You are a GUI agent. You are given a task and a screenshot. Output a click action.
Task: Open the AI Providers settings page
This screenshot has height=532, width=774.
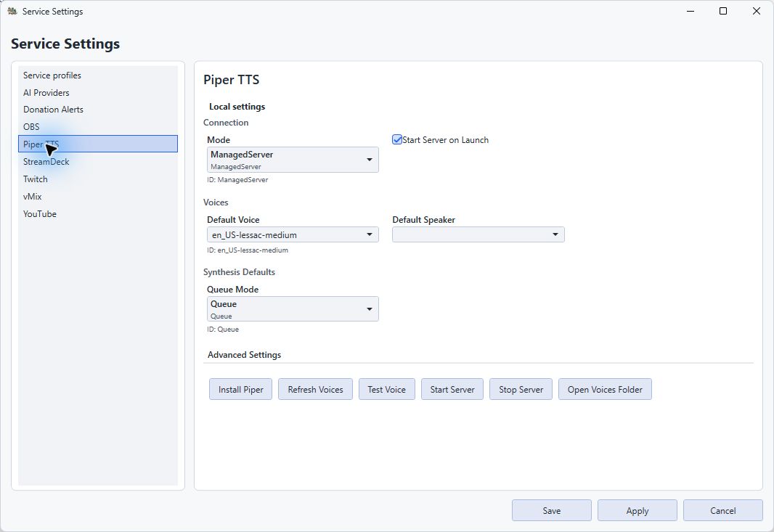98,92
